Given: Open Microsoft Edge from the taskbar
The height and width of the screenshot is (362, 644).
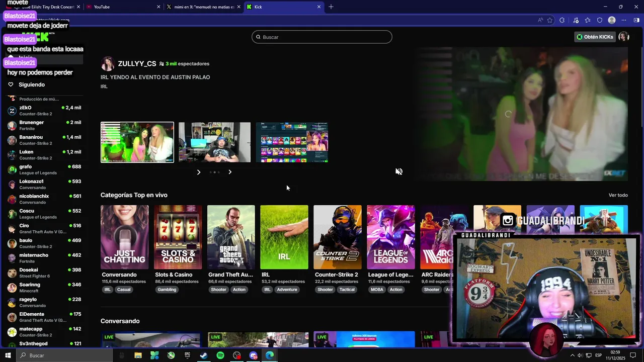Looking at the screenshot, I should [270, 355].
